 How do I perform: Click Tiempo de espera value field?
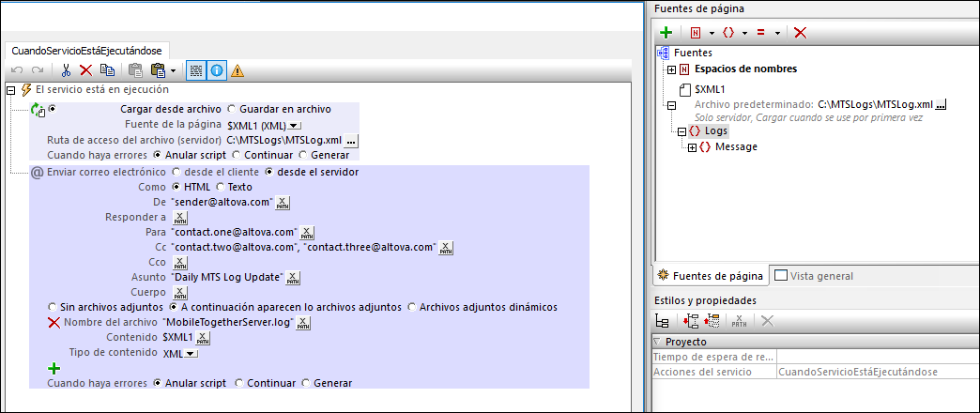(x=877, y=357)
